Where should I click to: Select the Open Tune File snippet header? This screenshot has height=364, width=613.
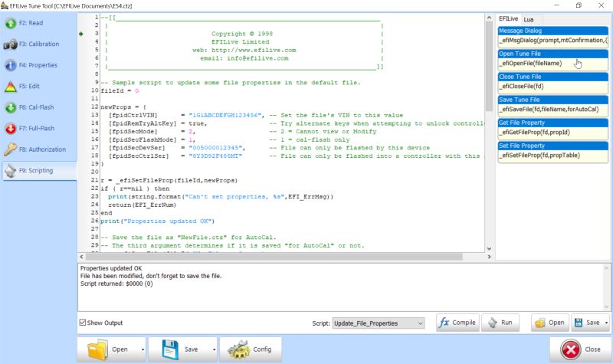pyautogui.click(x=552, y=54)
